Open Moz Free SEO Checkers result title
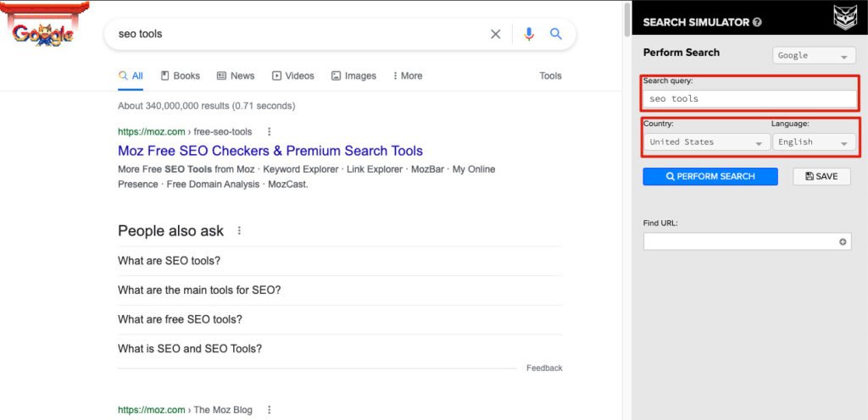The image size is (868, 420). 270,151
